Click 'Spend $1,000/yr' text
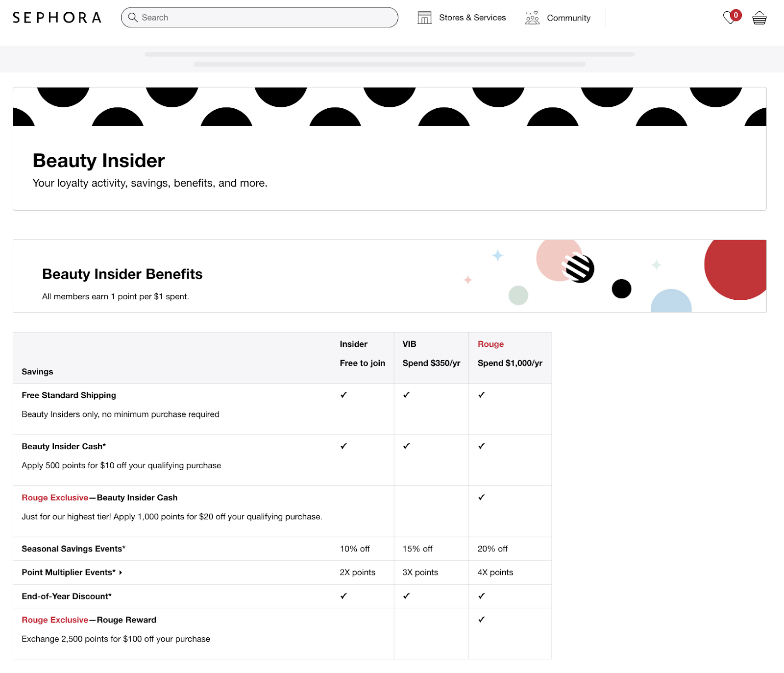The width and height of the screenshot is (784, 673). click(510, 363)
